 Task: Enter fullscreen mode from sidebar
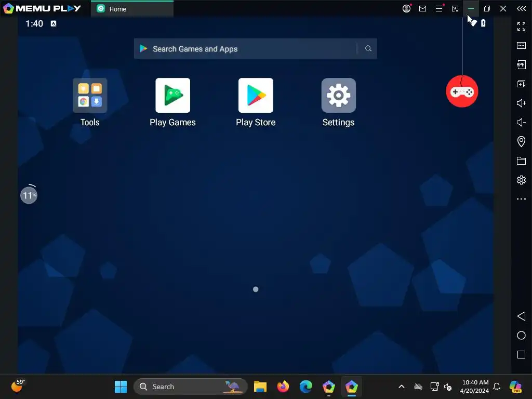[521, 26]
